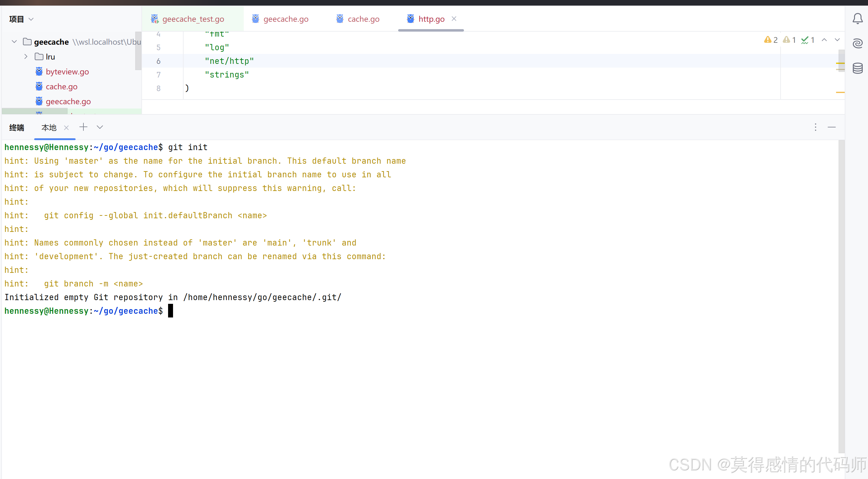Switch to the cache.go editor tab
The height and width of the screenshot is (479, 868).
[363, 19]
